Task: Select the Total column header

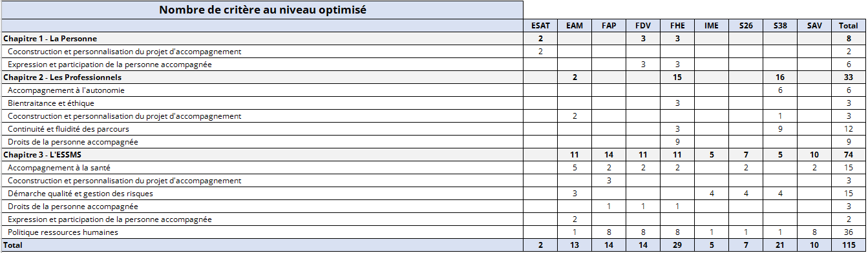Action: pos(849,26)
